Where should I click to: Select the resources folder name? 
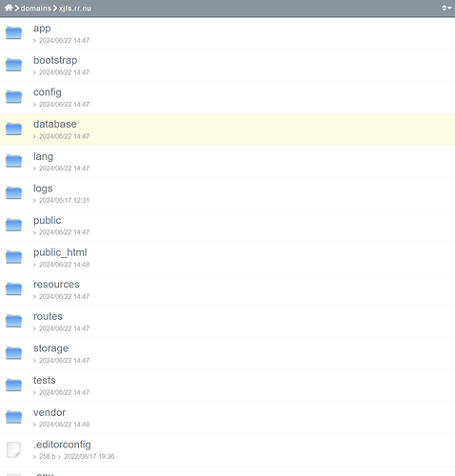point(56,285)
